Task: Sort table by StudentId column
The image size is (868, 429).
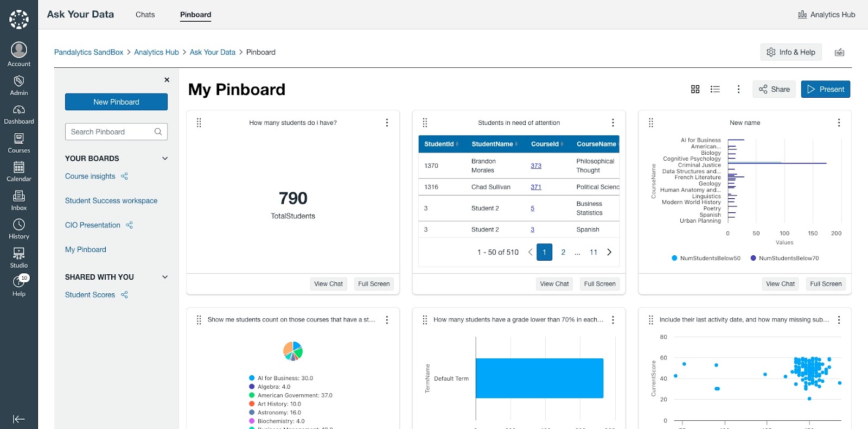Action: click(x=442, y=144)
